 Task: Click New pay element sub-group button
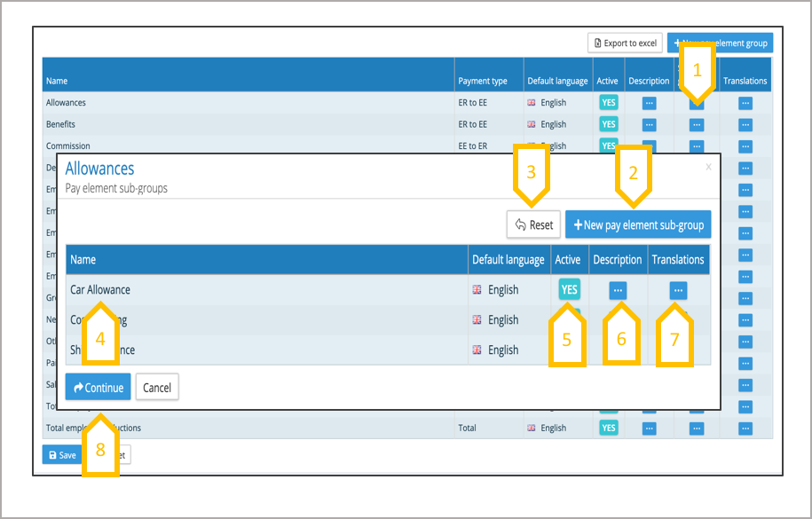click(637, 225)
